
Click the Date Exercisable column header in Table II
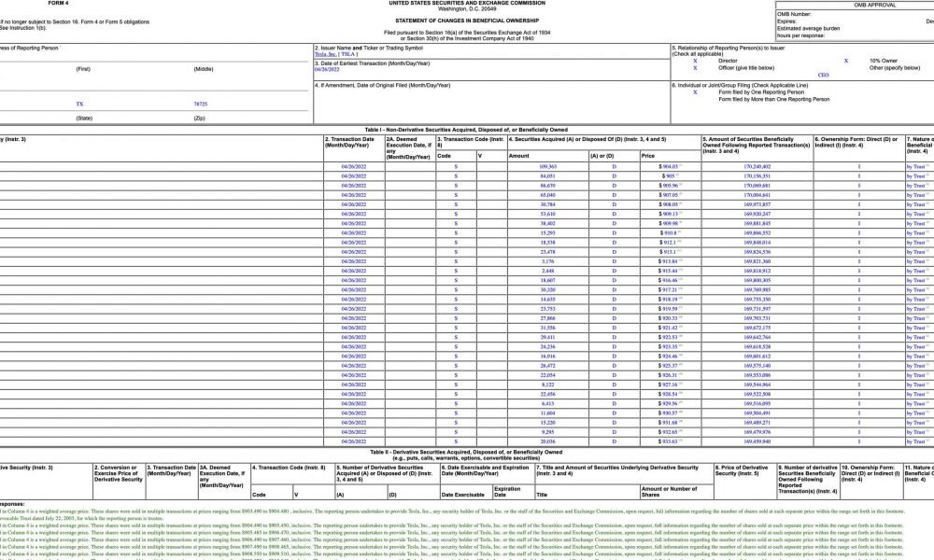tap(463, 495)
